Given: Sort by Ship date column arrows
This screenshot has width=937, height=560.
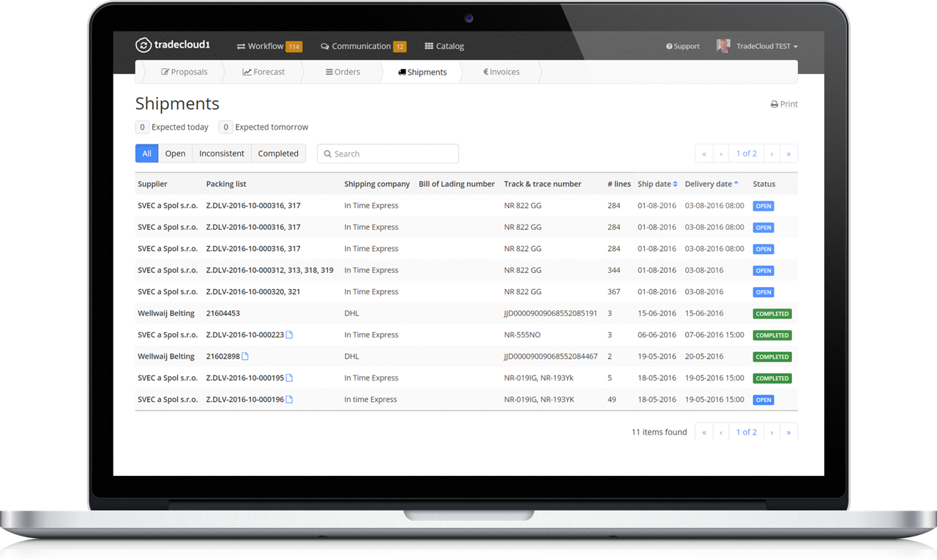Looking at the screenshot, I should pyautogui.click(x=675, y=184).
